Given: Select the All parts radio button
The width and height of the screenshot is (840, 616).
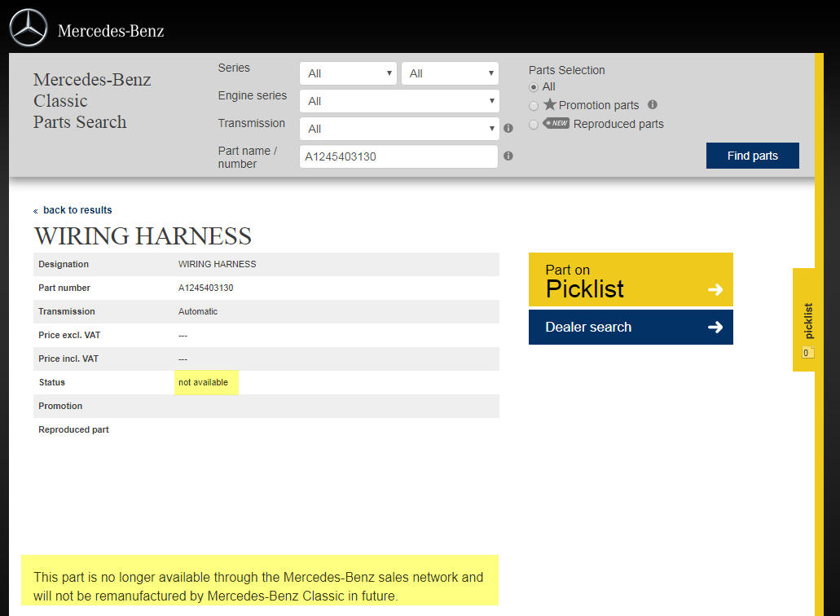Looking at the screenshot, I should (x=534, y=87).
